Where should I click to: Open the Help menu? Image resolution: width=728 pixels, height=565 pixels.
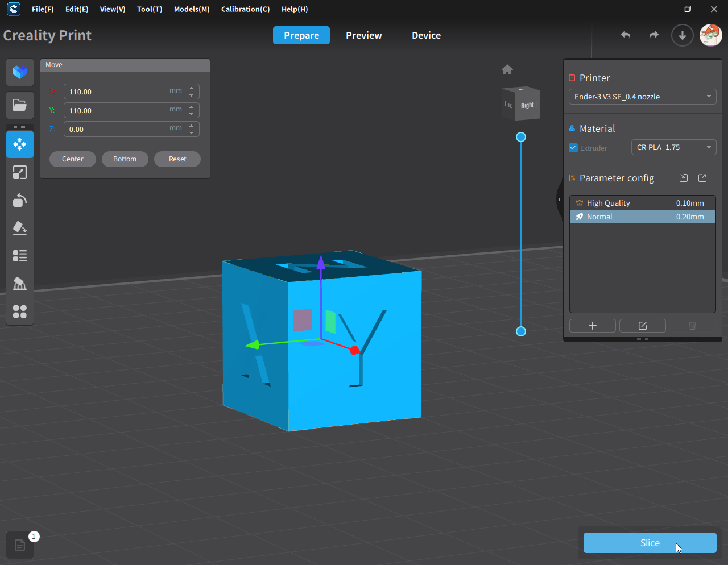coord(295,9)
